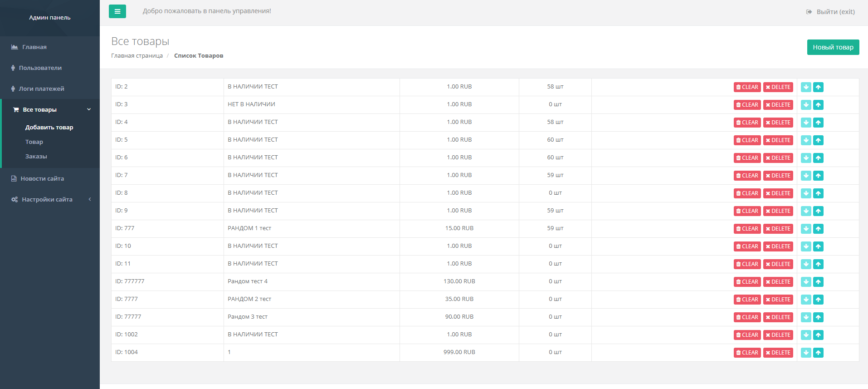Viewport: 868px width, 389px height.
Task: Expand the Настройки сайта submenu chevron
Action: pos(90,199)
